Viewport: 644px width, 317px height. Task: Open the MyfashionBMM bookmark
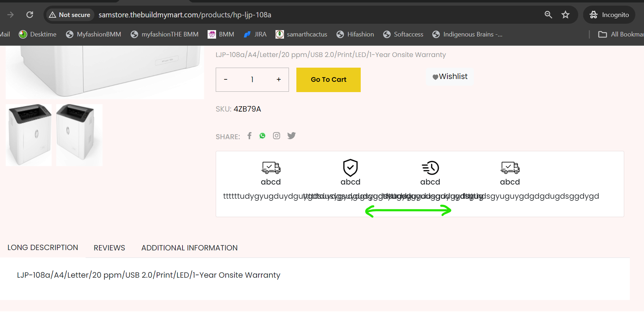point(94,34)
